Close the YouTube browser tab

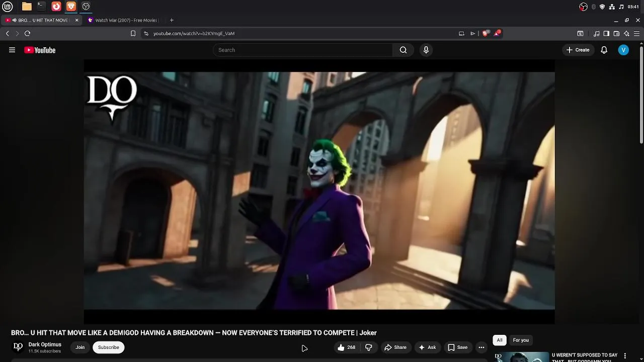pyautogui.click(x=76, y=20)
